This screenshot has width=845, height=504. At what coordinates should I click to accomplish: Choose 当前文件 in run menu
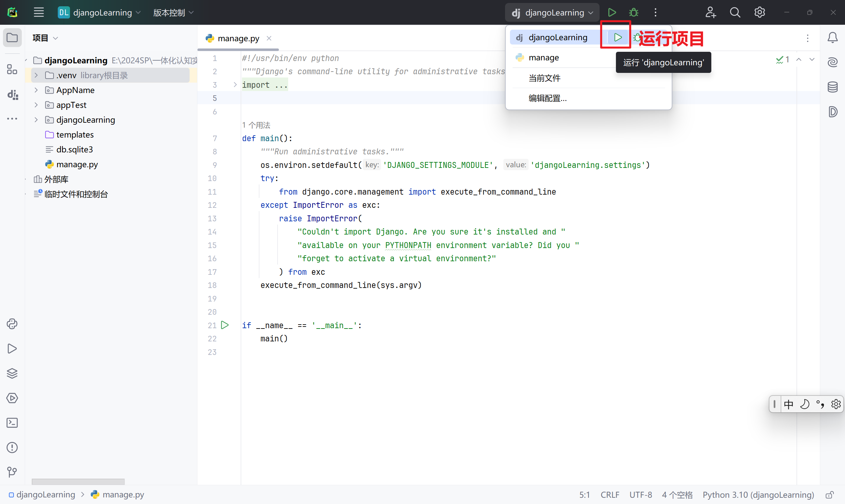click(x=544, y=78)
